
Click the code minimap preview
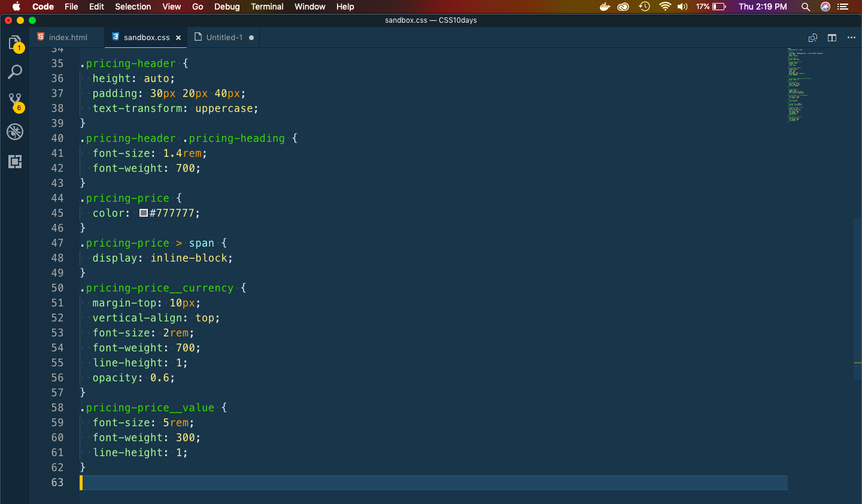coord(805,85)
